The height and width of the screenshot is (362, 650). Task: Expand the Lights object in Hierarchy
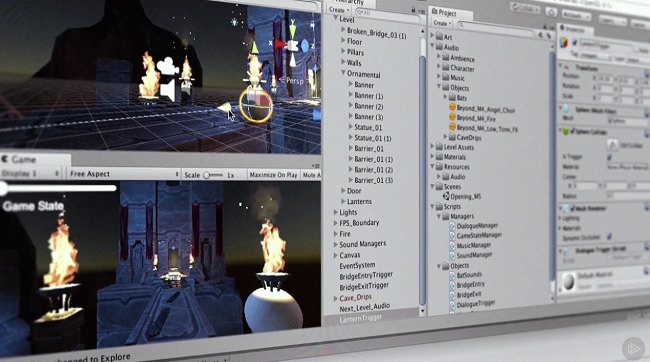(335, 212)
